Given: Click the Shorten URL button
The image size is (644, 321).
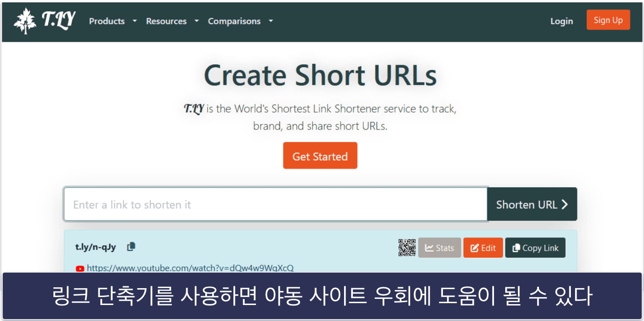Looking at the screenshot, I should click(x=532, y=204).
